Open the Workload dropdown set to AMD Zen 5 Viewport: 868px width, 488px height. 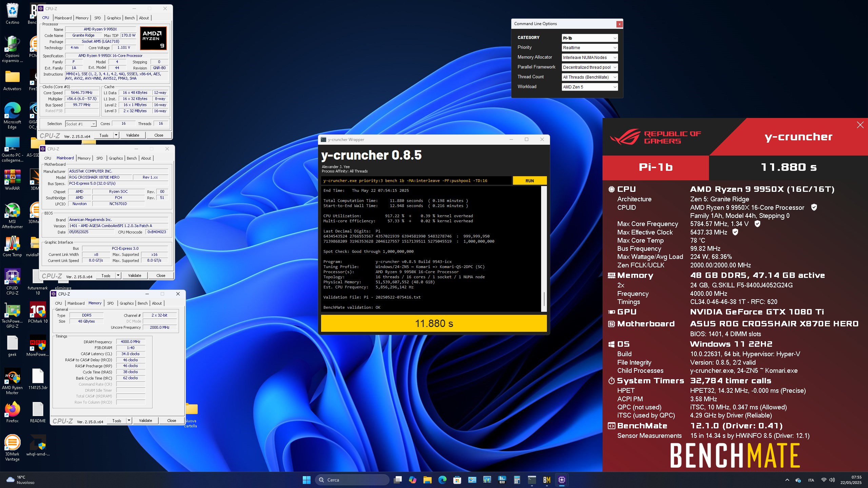[x=590, y=87]
